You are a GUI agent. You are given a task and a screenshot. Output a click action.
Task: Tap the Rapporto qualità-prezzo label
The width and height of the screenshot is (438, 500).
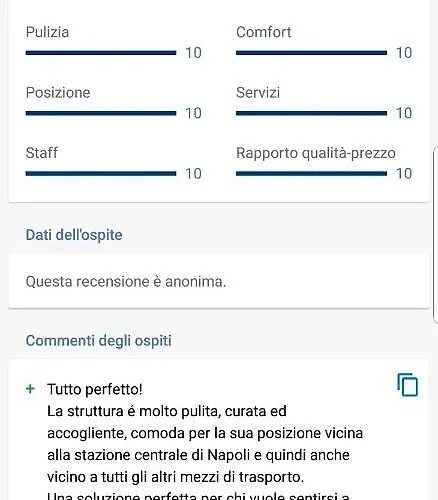(316, 153)
